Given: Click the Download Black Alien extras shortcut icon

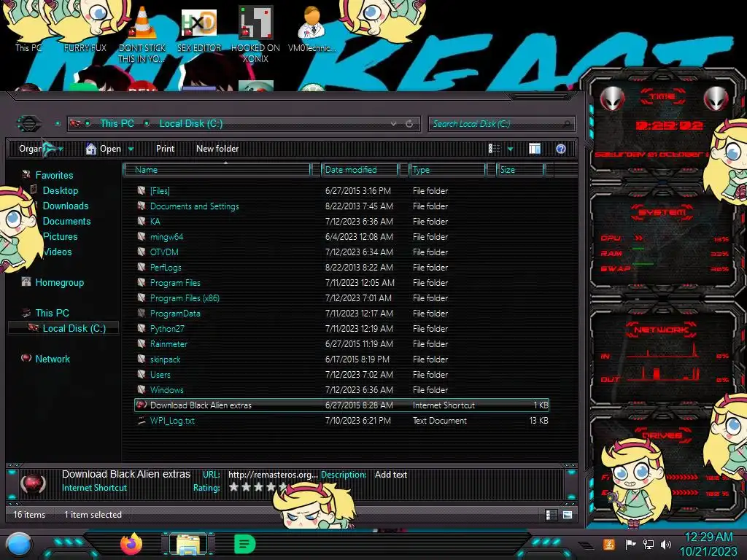Looking at the screenshot, I should coord(142,405).
